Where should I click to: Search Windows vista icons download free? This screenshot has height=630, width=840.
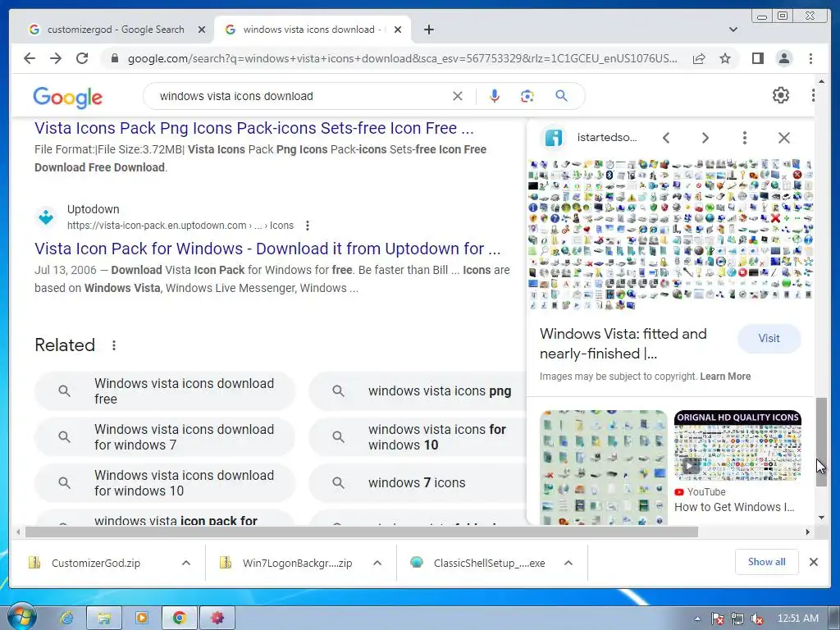[164, 391]
